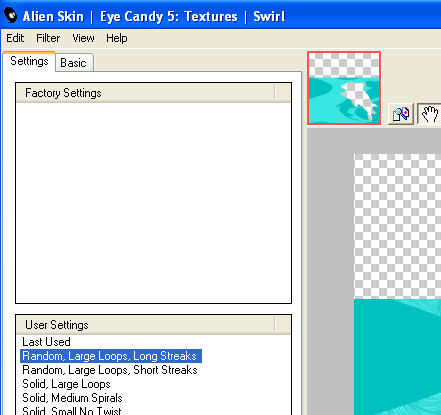
Task: Click the empty column beside Factory Settings header
Action: pyautogui.click(x=283, y=93)
